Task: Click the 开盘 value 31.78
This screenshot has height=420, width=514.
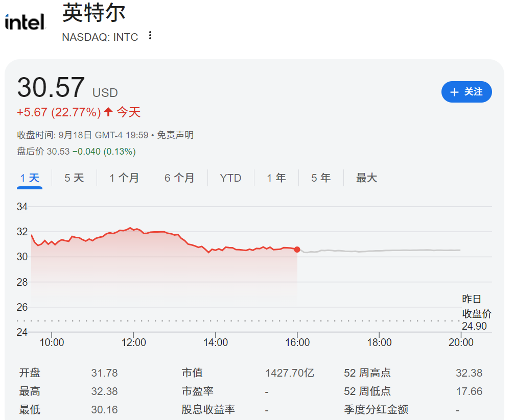Action: [x=104, y=373]
